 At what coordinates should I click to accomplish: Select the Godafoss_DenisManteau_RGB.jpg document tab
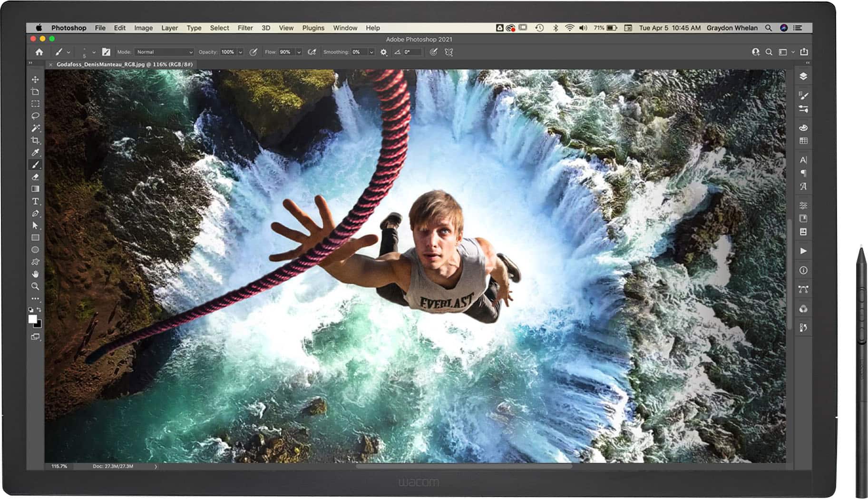click(124, 64)
